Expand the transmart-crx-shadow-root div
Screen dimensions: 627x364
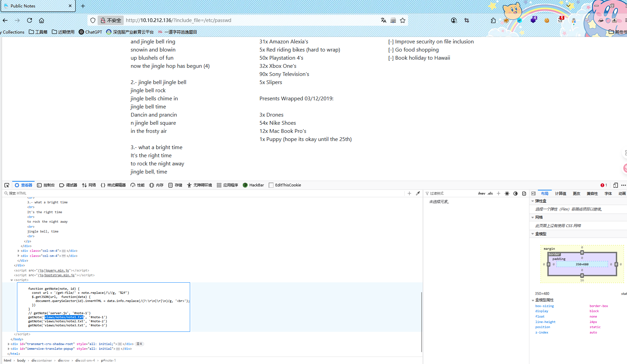(x=8, y=344)
